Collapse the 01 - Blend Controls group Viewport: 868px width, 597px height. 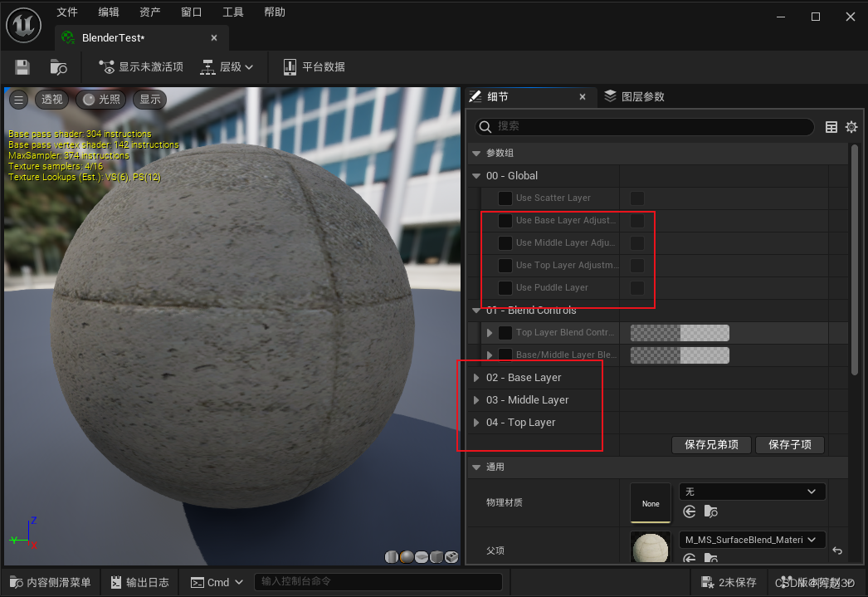[x=476, y=311]
